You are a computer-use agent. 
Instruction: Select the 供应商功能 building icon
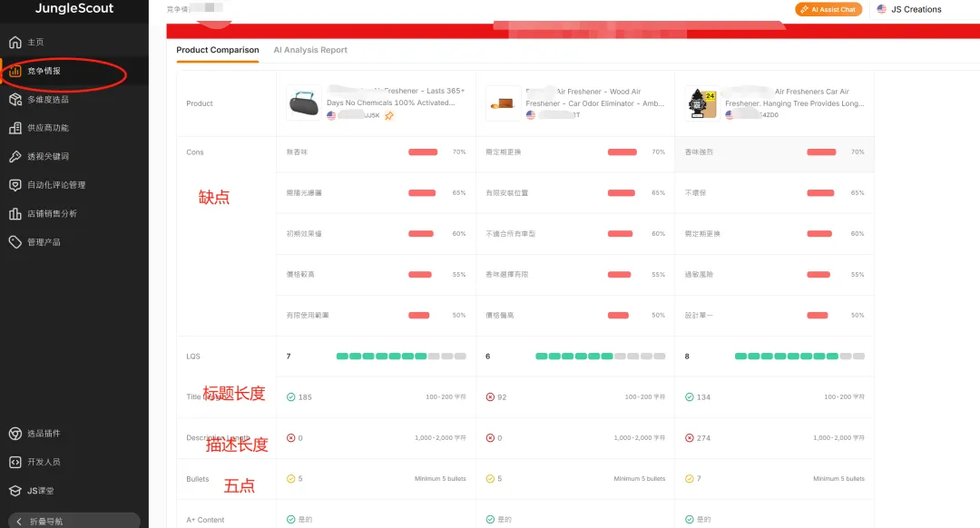tap(15, 128)
